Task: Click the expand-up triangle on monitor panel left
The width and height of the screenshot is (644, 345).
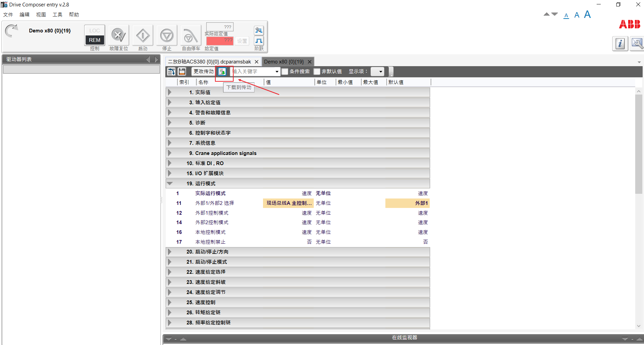Action: [184, 339]
